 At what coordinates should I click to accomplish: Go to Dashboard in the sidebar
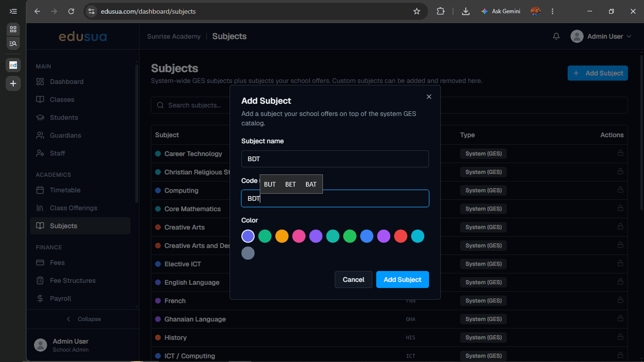80,82
